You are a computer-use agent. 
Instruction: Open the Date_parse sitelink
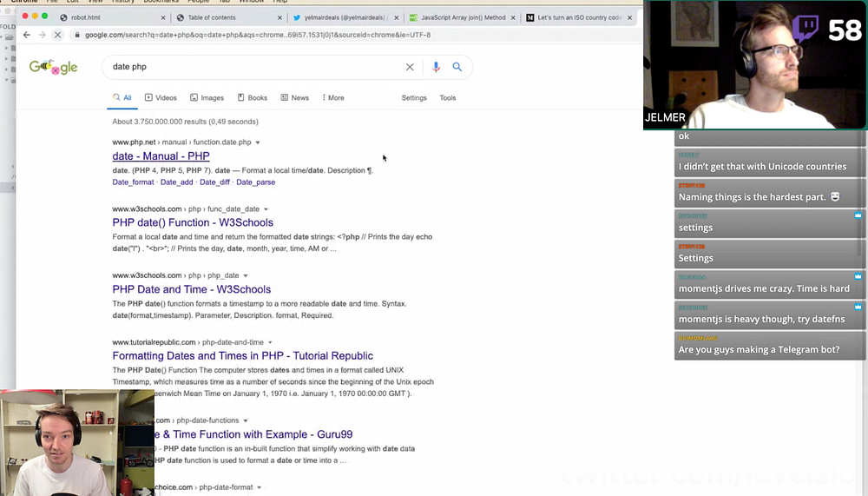click(x=256, y=182)
